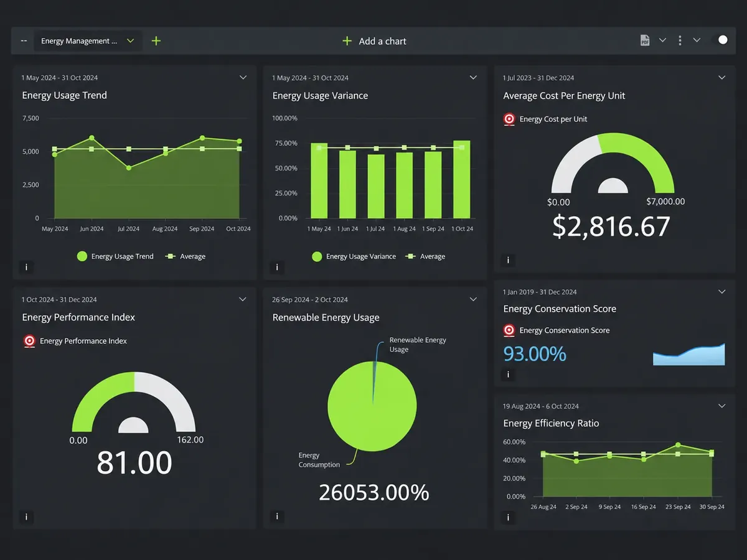The image size is (747, 560).
Task: Open the three-dot more options menu
Action: pyautogui.click(x=680, y=40)
